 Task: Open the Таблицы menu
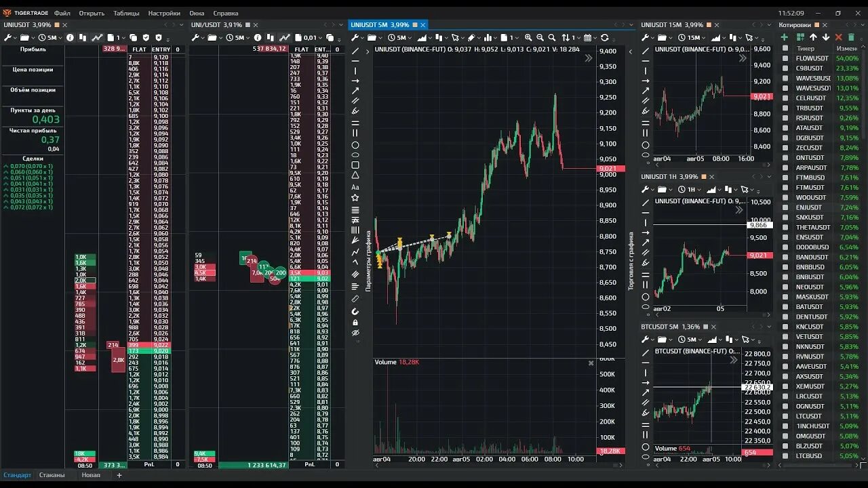pos(126,13)
